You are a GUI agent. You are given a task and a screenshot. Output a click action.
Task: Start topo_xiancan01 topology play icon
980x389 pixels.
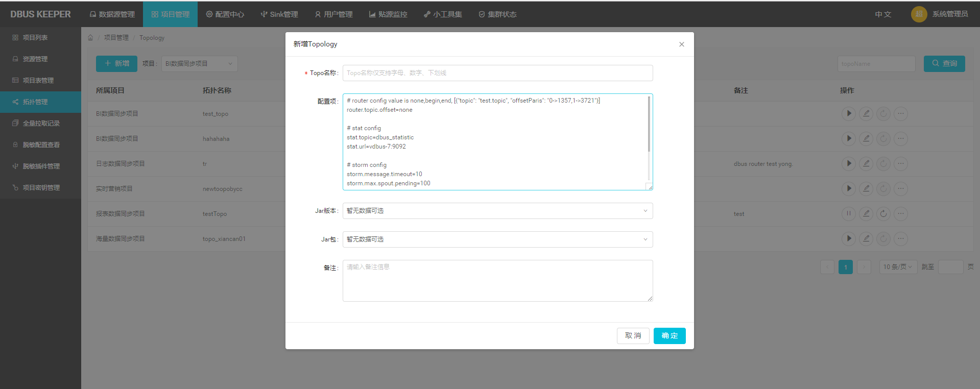tap(849, 238)
